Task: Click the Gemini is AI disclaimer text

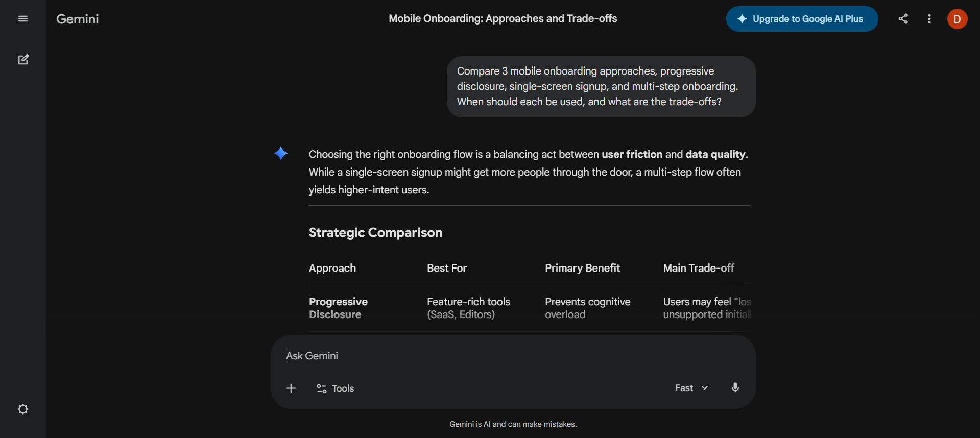Action: (x=513, y=424)
